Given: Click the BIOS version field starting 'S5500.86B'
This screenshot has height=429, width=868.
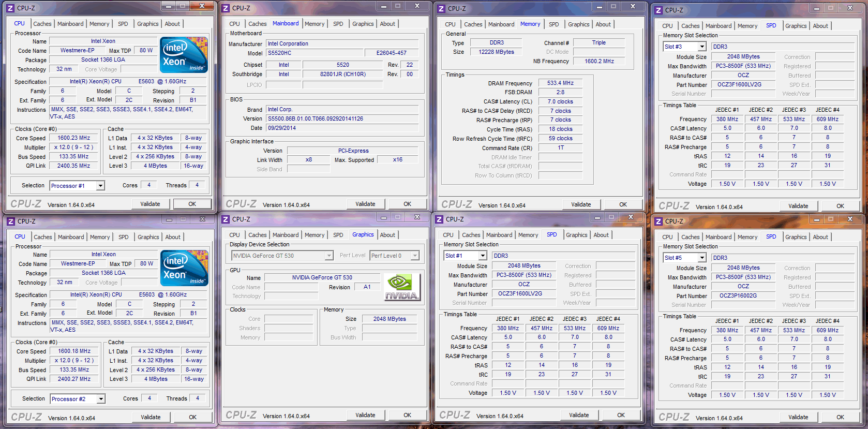Looking at the screenshot, I should tap(342, 119).
